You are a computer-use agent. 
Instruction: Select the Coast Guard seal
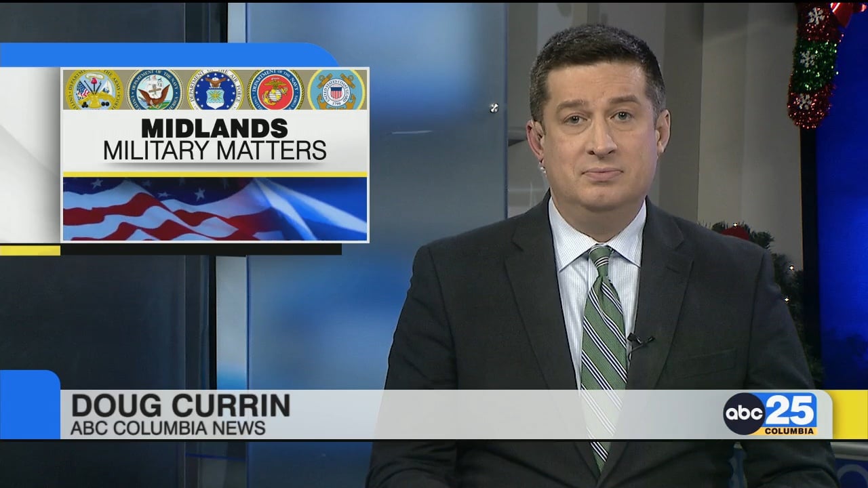[x=336, y=89]
